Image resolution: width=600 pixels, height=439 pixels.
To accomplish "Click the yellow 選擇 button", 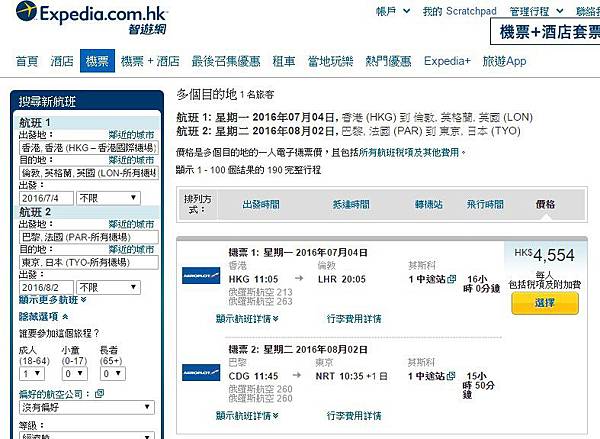I will coord(545,303).
